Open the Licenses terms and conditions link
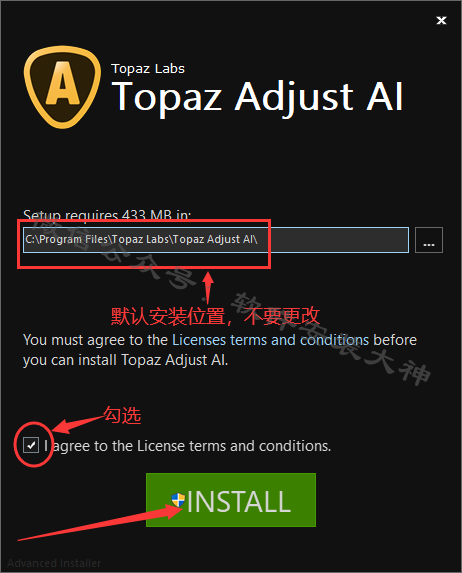462x573 pixels. [270, 340]
